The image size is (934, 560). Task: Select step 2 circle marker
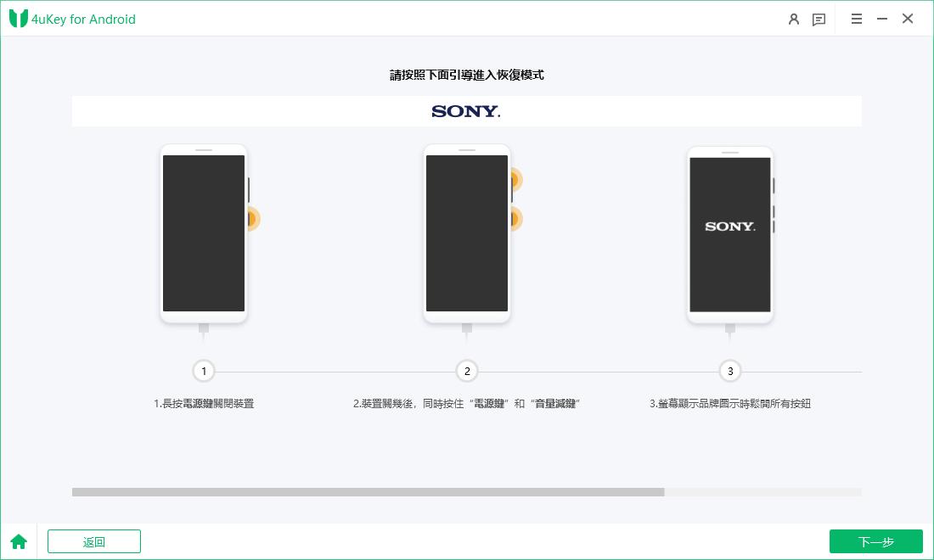click(x=467, y=372)
